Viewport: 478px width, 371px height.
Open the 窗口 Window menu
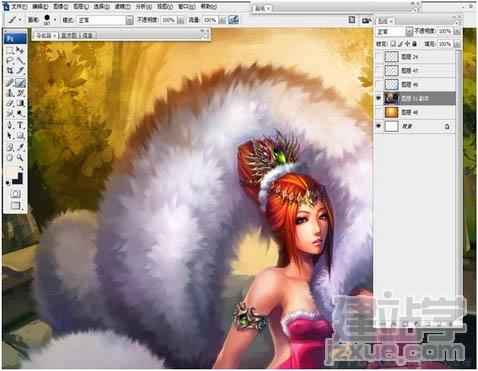[187, 6]
